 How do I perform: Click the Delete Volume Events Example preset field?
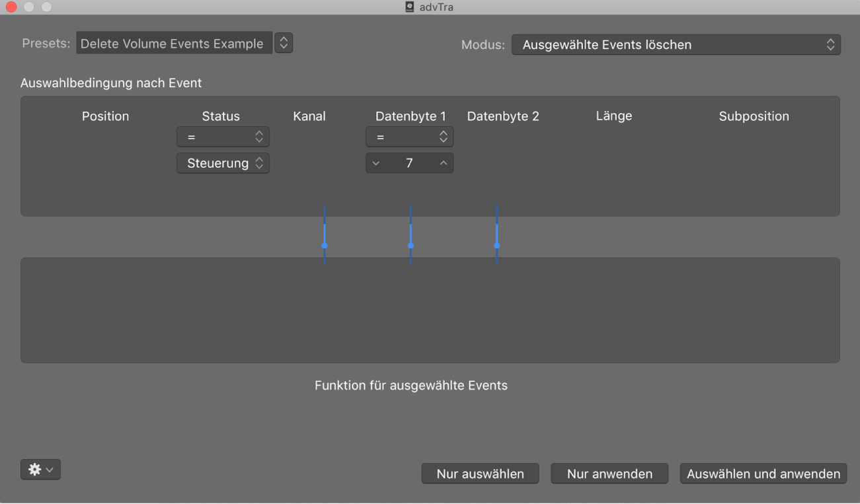(174, 44)
